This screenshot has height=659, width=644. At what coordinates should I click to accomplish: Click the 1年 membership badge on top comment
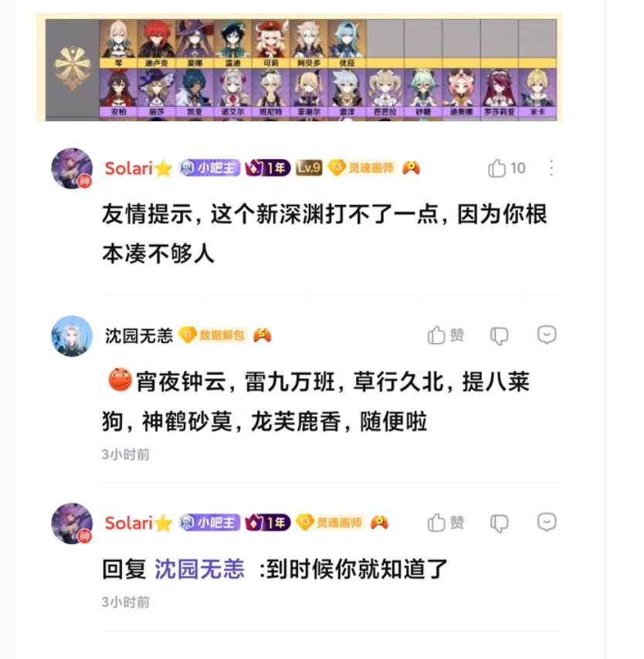[268, 168]
